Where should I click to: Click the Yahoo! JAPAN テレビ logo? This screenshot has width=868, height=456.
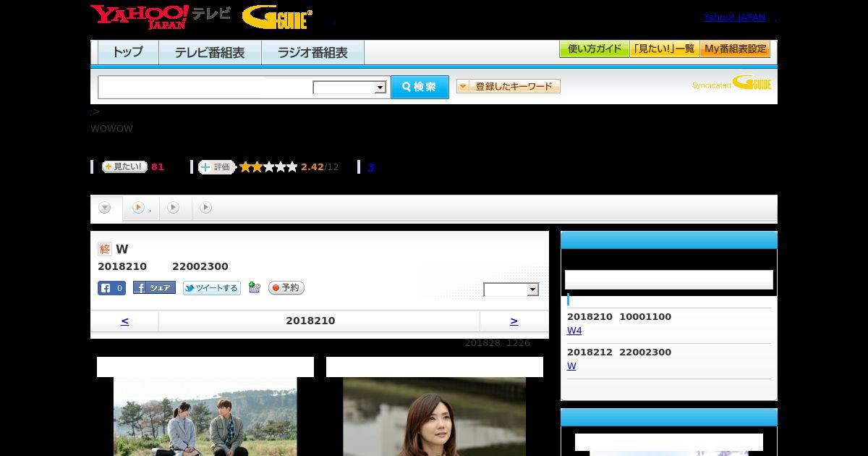click(161, 17)
